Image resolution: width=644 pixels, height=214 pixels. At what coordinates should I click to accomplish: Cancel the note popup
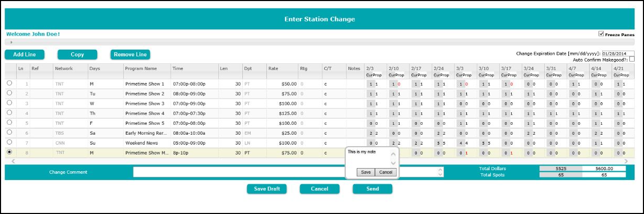pos(386,172)
